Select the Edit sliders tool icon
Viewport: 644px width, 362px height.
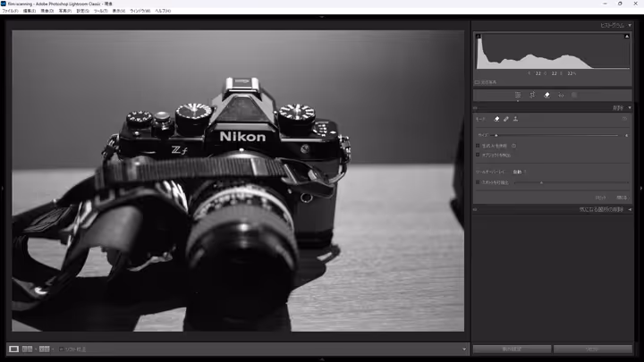point(518,95)
